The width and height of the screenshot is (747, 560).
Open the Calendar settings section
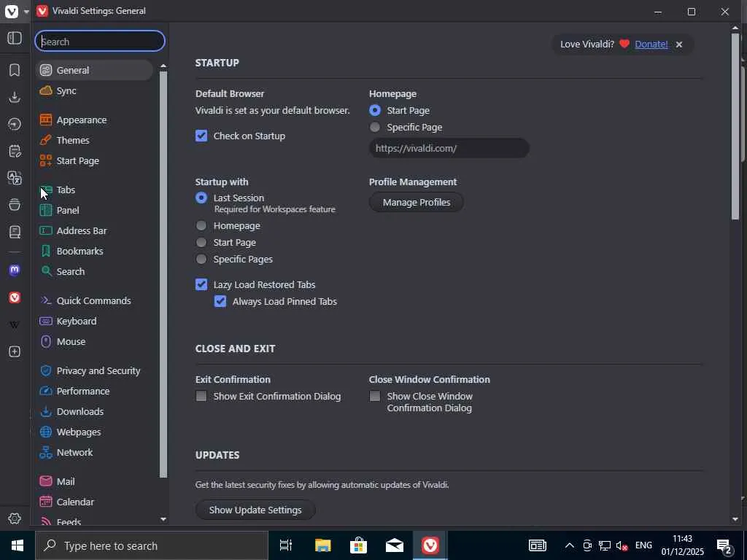pyautogui.click(x=94, y=502)
